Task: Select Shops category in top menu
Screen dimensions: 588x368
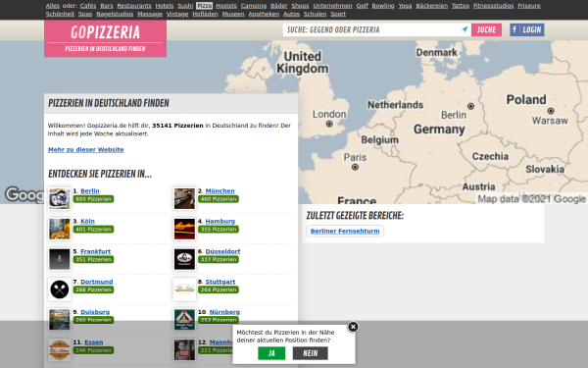Action: tap(301, 6)
